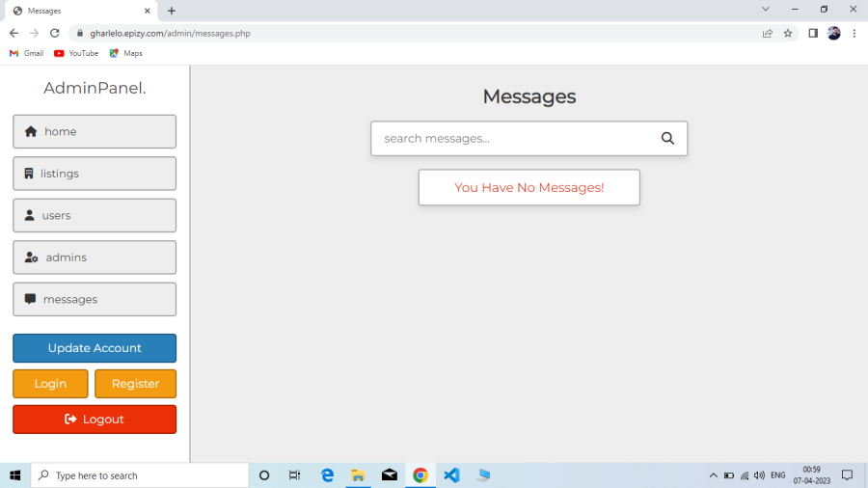Click the address bar URL
Screen dimensions: 868x488
(x=170, y=33)
